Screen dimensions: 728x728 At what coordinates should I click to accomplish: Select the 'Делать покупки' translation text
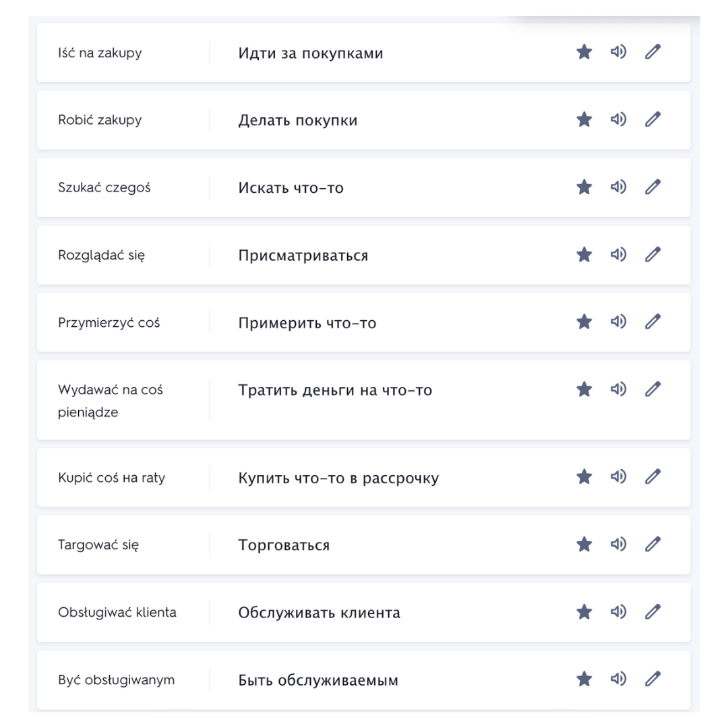tap(298, 120)
